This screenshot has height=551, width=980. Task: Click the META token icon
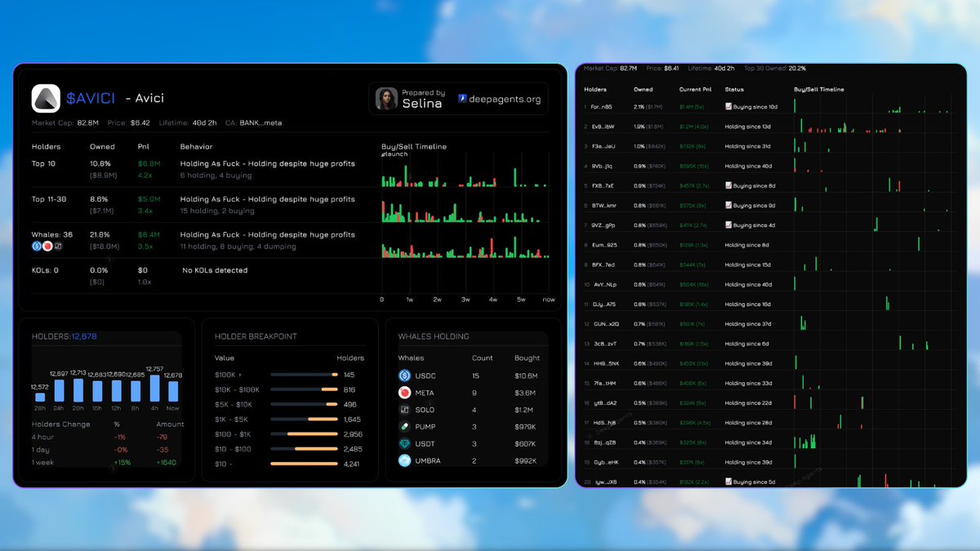[404, 393]
